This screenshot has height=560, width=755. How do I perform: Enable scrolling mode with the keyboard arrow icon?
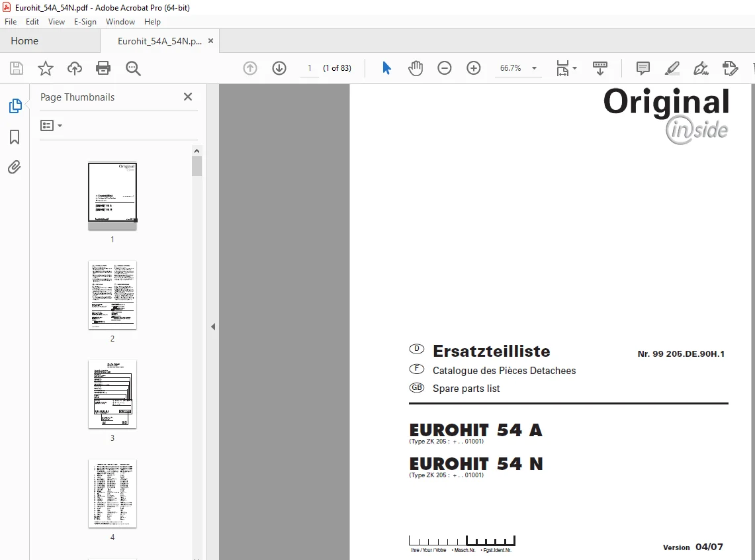point(600,68)
